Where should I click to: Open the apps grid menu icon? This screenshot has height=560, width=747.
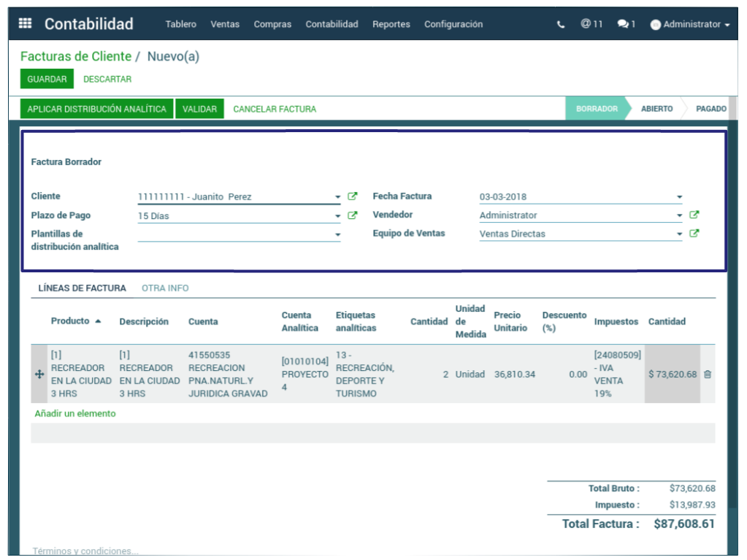(x=25, y=23)
